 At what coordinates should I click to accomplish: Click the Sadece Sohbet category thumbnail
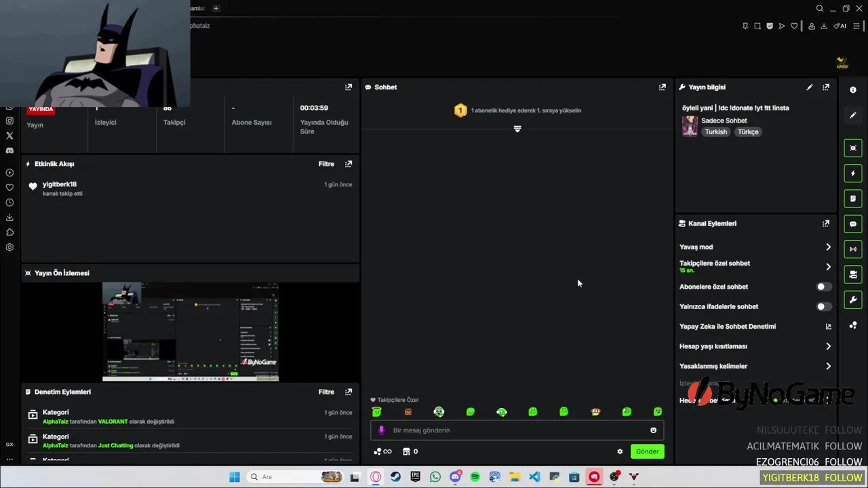point(690,126)
